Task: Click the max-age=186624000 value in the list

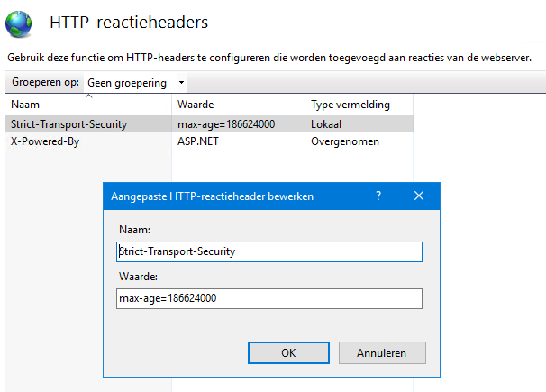Action: [226, 124]
